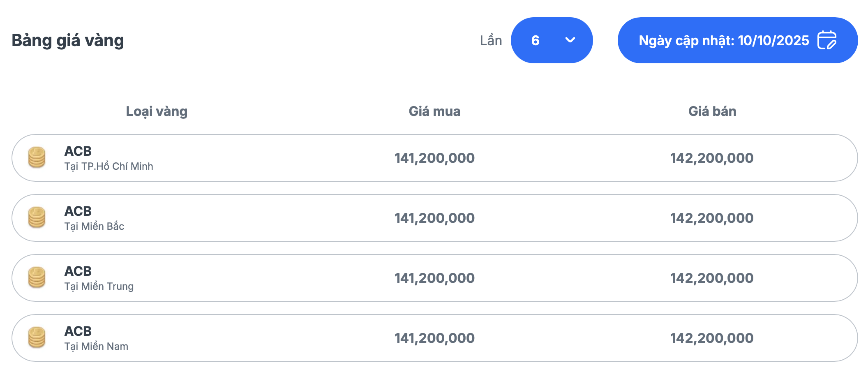Image resolution: width=868 pixels, height=370 pixels.
Task: Select the ACB Tại Miền Bắc row
Action: point(247,218)
